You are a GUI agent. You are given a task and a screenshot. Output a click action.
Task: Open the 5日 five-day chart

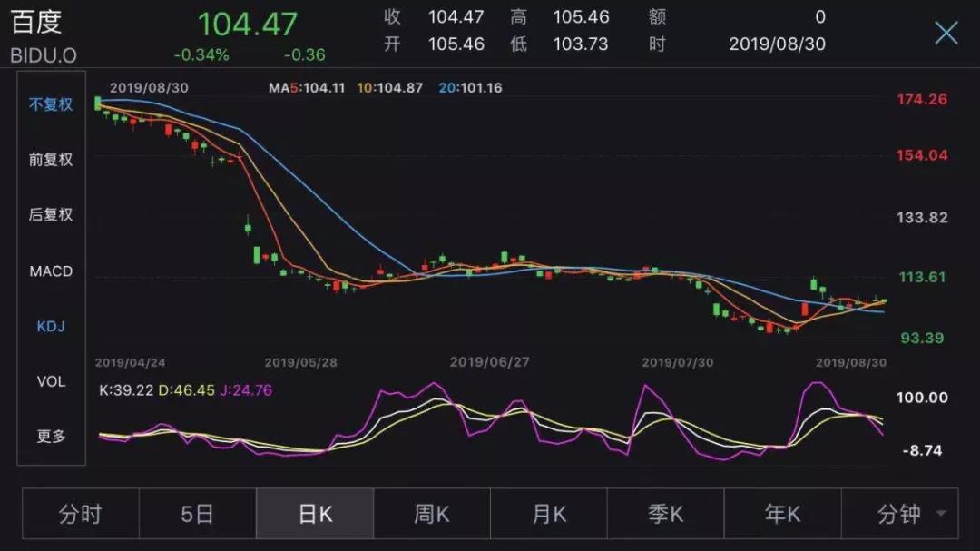point(197,513)
